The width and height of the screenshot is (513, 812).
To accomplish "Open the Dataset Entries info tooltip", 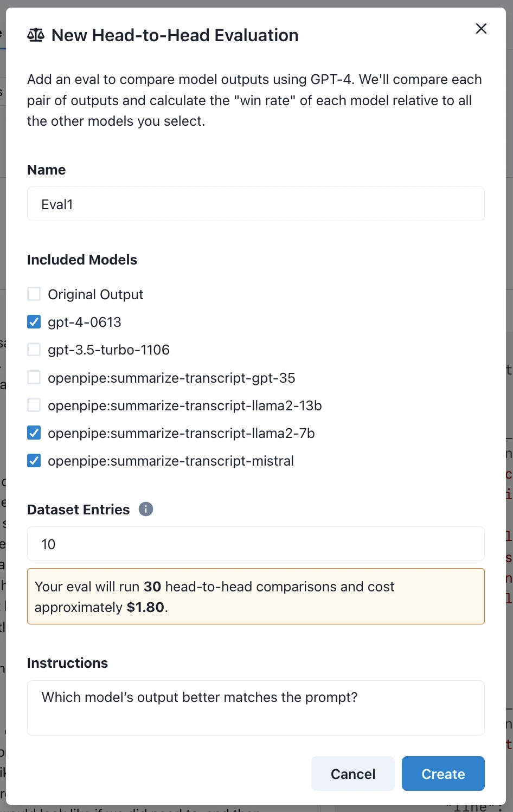I will pos(145,509).
